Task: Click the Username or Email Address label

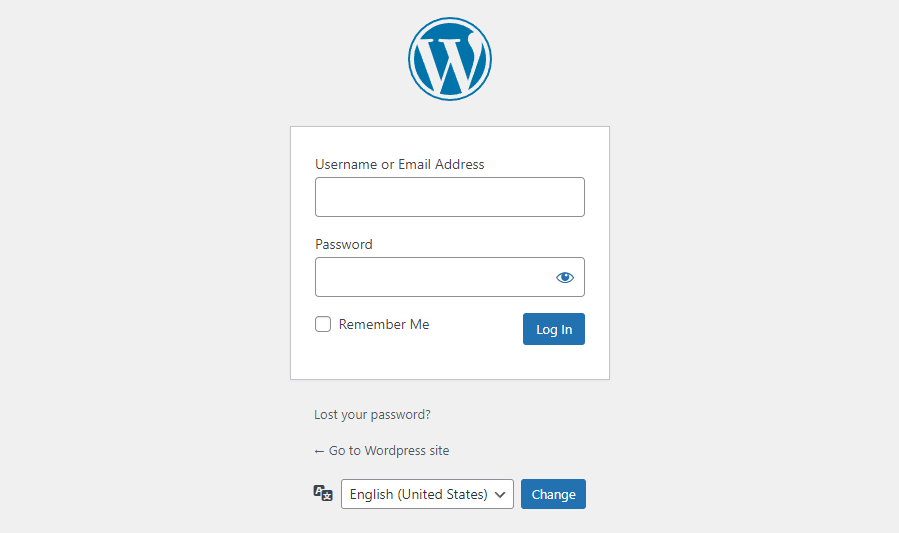Action: point(399,164)
